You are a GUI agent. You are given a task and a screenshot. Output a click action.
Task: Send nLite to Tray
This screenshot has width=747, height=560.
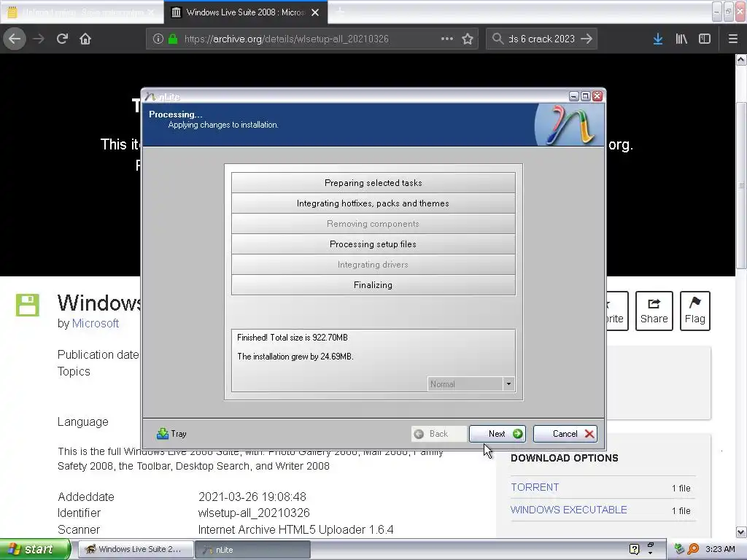click(x=171, y=434)
